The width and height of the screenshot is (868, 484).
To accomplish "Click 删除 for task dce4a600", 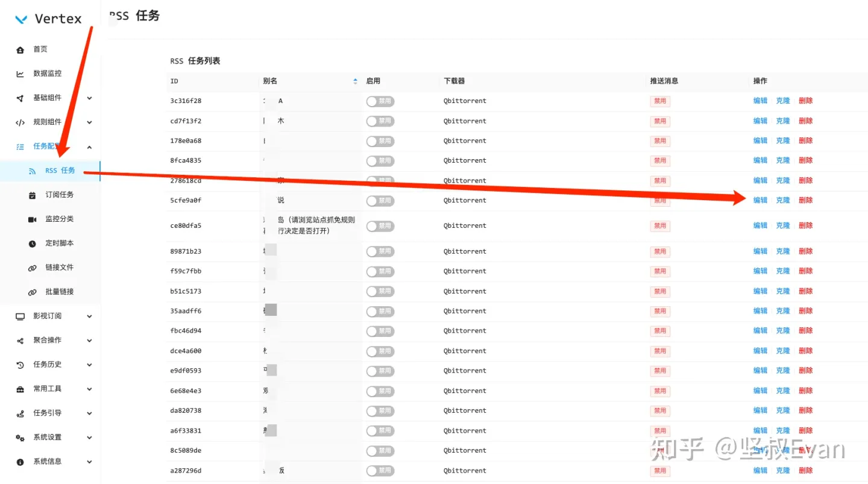I will [806, 351].
